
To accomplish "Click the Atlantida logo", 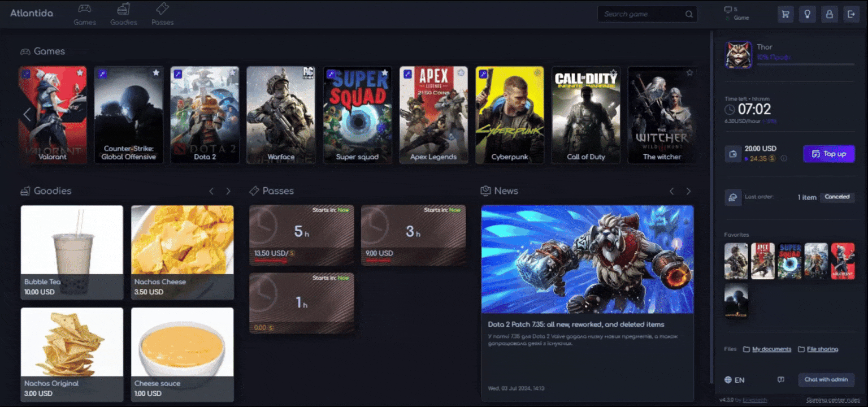I will tap(32, 13).
